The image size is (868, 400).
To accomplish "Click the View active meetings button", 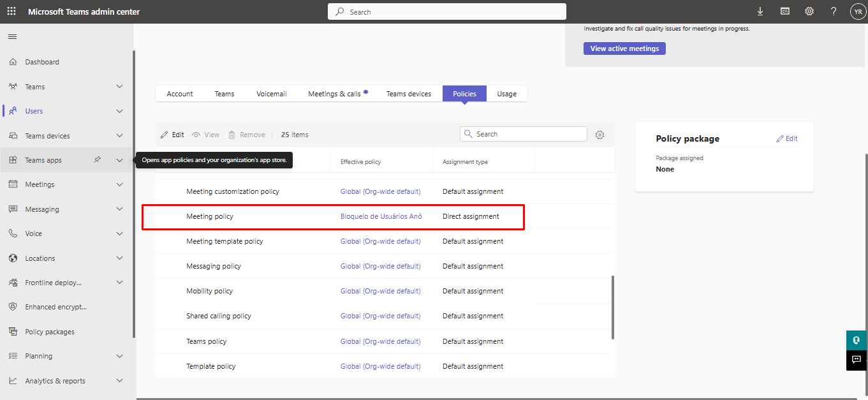I will (x=624, y=48).
